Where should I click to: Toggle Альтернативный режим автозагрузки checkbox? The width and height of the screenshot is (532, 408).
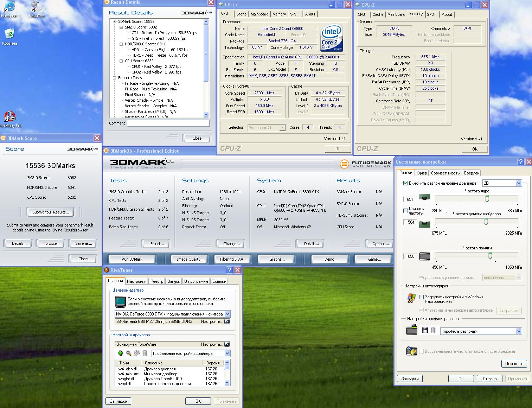click(x=421, y=310)
